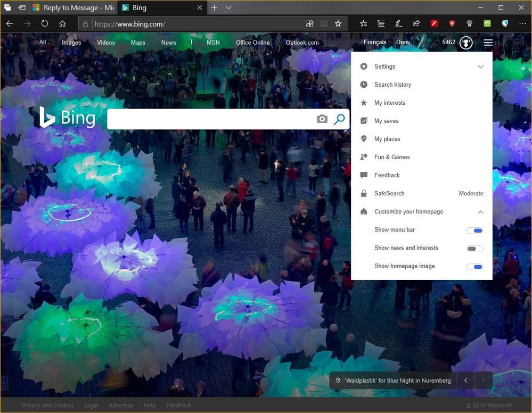This screenshot has height=413, width=532.
Task: Turn on Show news and interests
Action: click(x=474, y=249)
